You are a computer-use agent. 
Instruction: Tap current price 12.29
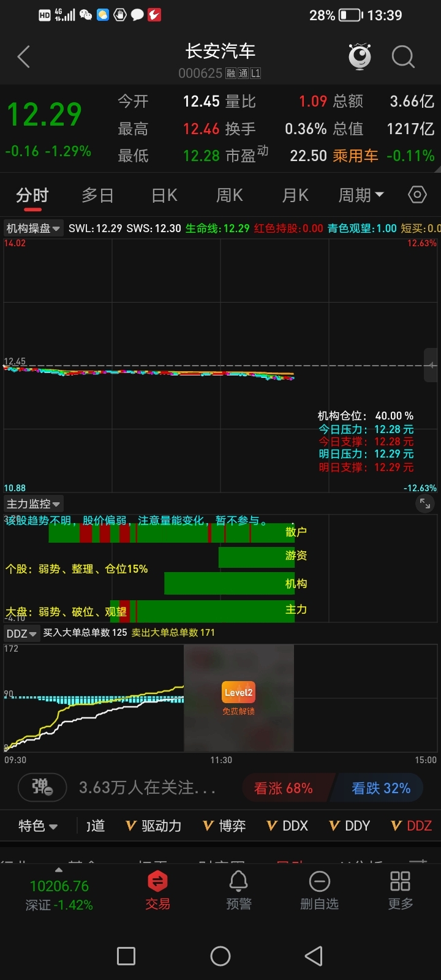tap(44, 114)
